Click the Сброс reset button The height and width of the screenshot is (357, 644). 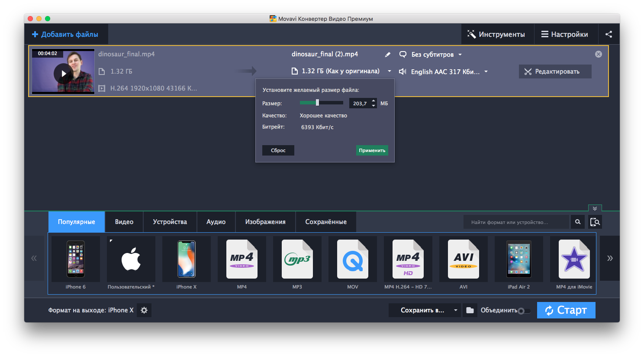click(x=278, y=150)
